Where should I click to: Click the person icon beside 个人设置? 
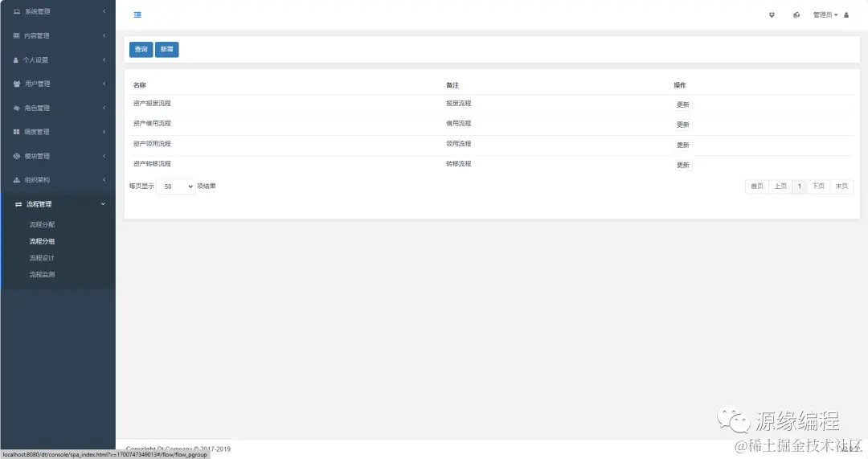click(x=15, y=59)
